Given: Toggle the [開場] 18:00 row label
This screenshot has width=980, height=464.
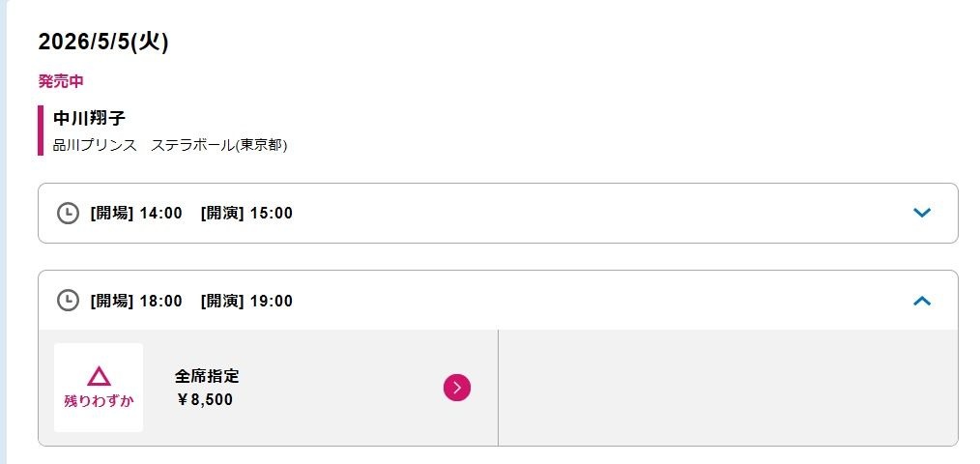Looking at the screenshot, I should [x=136, y=301].
